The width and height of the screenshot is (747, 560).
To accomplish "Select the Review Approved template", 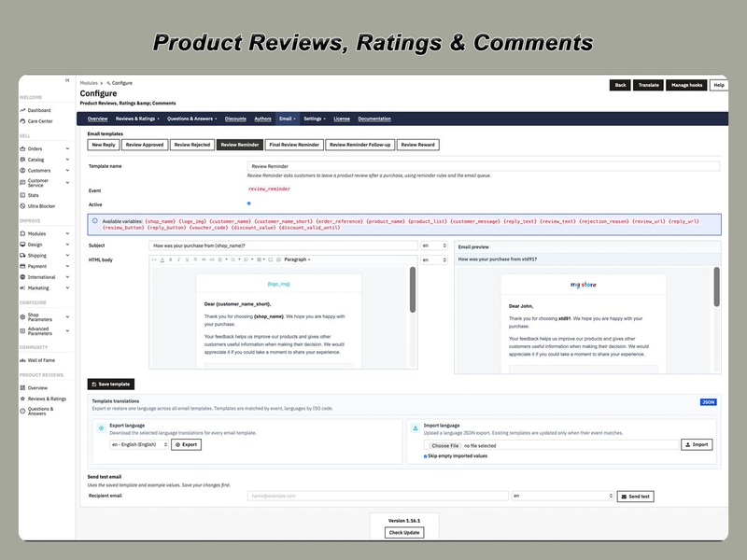I will click(x=145, y=145).
